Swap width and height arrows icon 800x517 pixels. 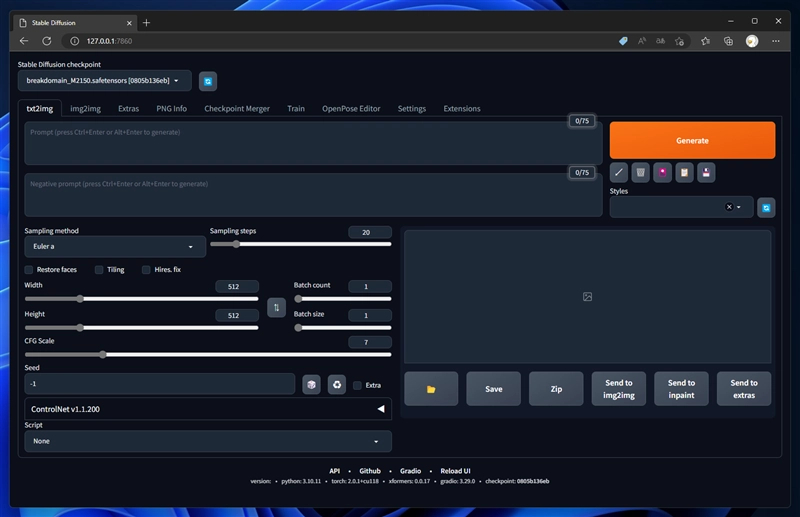[x=276, y=307]
